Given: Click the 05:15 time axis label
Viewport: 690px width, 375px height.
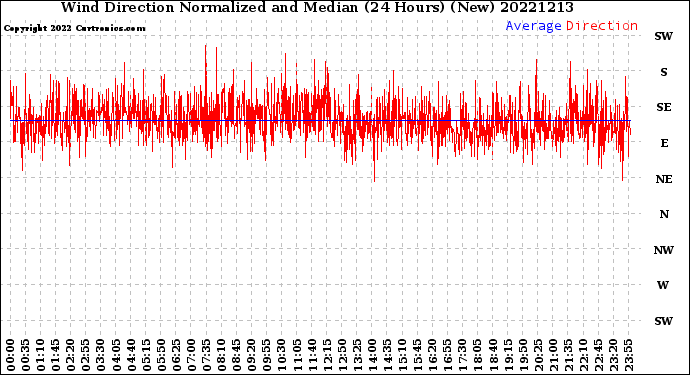Looking at the screenshot, I should tap(146, 355).
